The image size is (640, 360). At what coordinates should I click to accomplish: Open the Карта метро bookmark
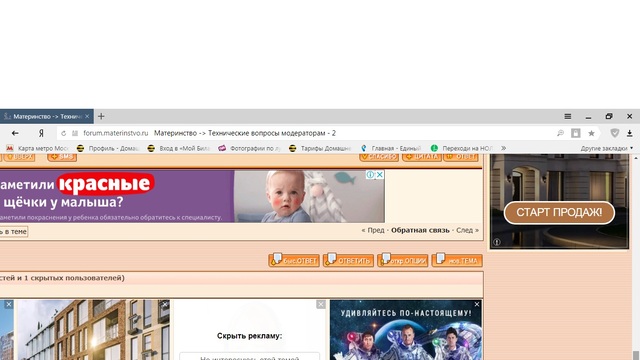(38, 148)
